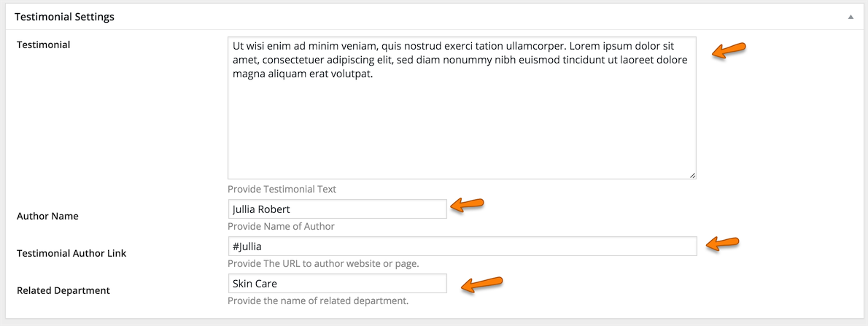Click the 'Provide the name of related department' hint
This screenshot has height=326, width=868.
coord(318,300)
